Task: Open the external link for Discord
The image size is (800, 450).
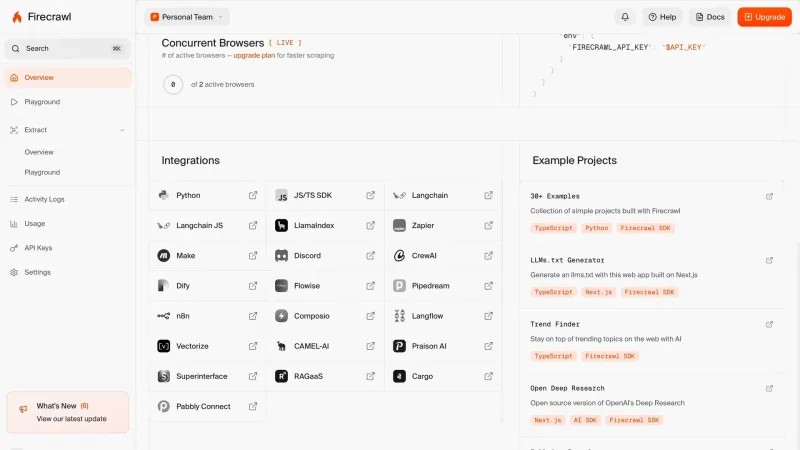Action: pyautogui.click(x=370, y=256)
